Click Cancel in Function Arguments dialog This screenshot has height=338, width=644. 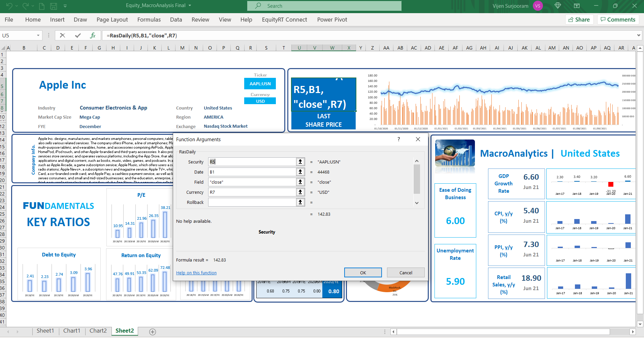(x=406, y=273)
